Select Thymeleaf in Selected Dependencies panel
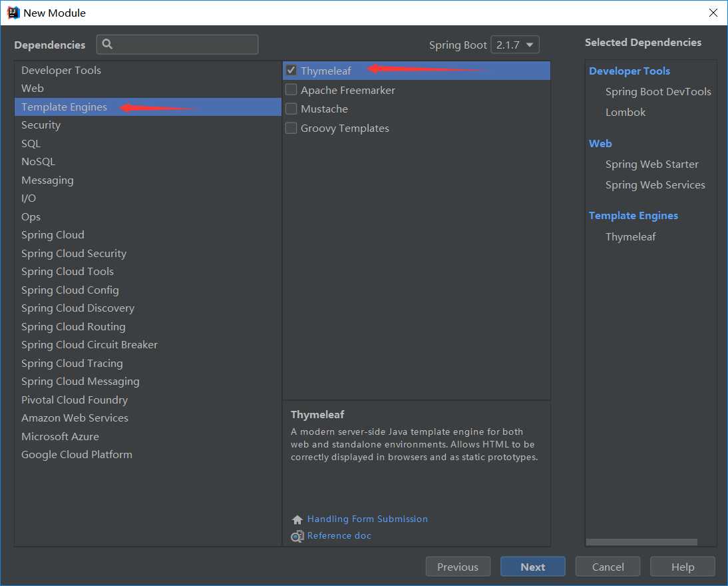The image size is (728, 586). (x=630, y=237)
